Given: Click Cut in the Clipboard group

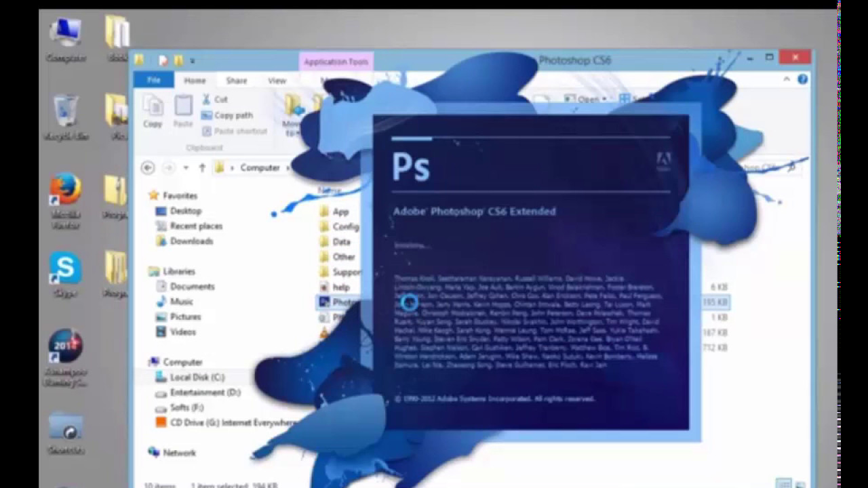Looking at the screenshot, I should [x=214, y=100].
